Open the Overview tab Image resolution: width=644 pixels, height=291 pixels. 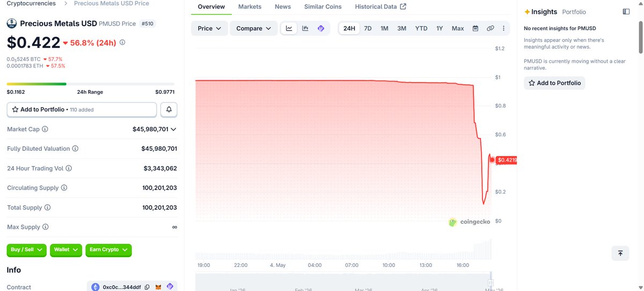(x=211, y=6)
